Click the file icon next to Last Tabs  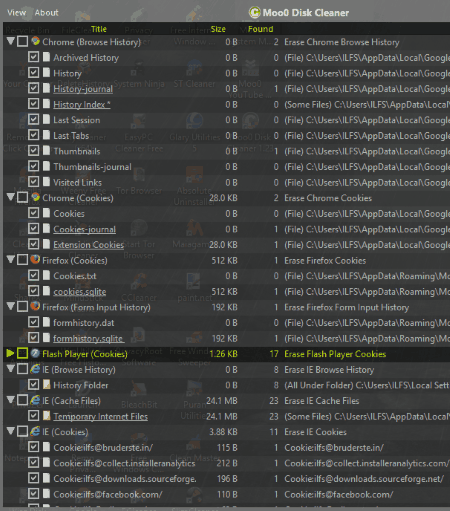(x=47, y=135)
